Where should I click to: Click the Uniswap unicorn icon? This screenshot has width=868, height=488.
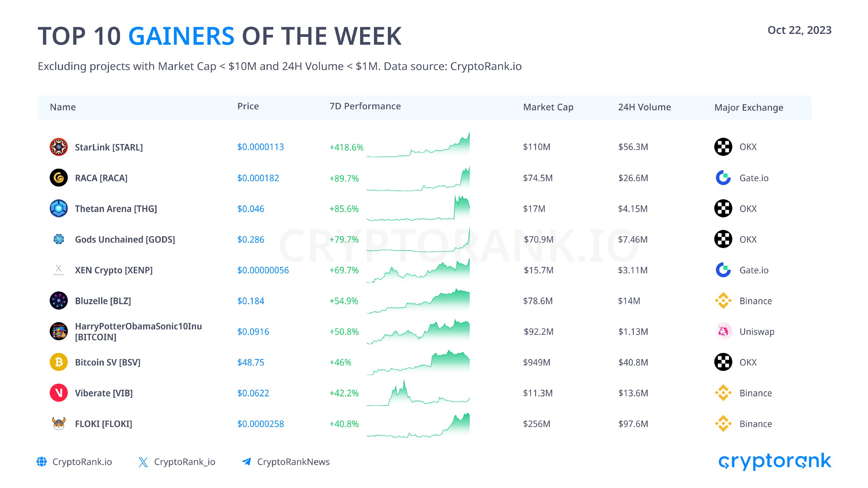[723, 331]
